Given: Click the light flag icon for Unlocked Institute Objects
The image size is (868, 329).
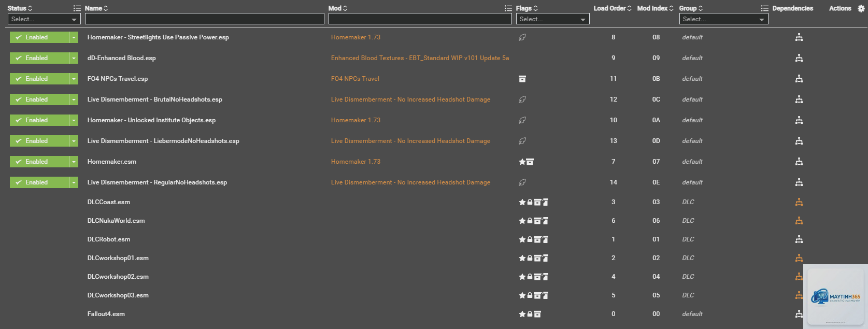Looking at the screenshot, I should pyautogui.click(x=522, y=120).
